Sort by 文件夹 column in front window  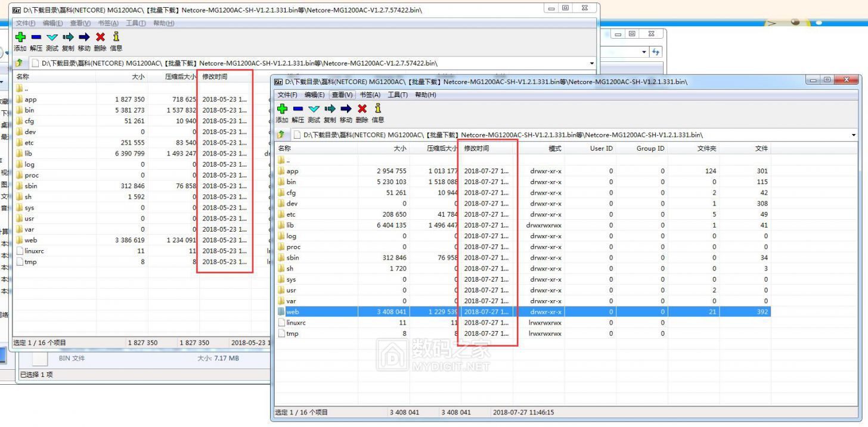(693, 148)
